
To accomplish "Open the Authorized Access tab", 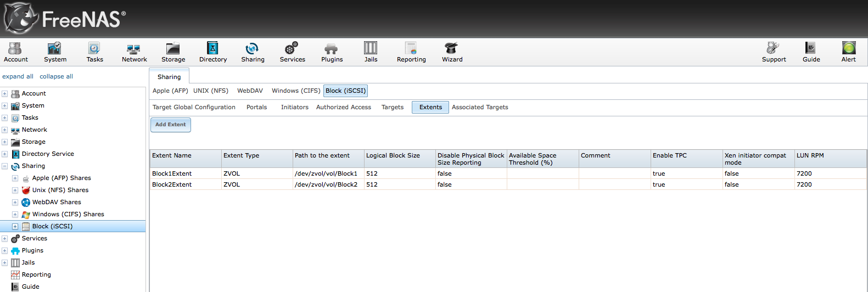I will pyautogui.click(x=344, y=107).
